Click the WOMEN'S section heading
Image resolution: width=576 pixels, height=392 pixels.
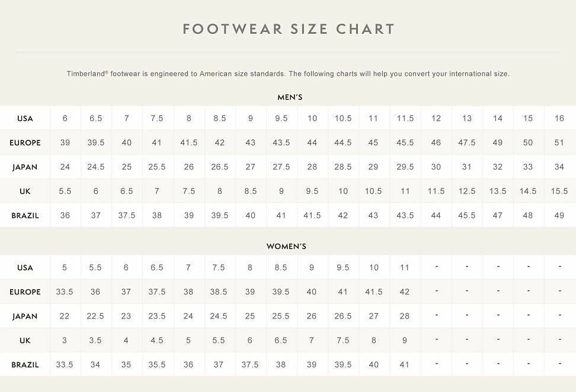(286, 246)
